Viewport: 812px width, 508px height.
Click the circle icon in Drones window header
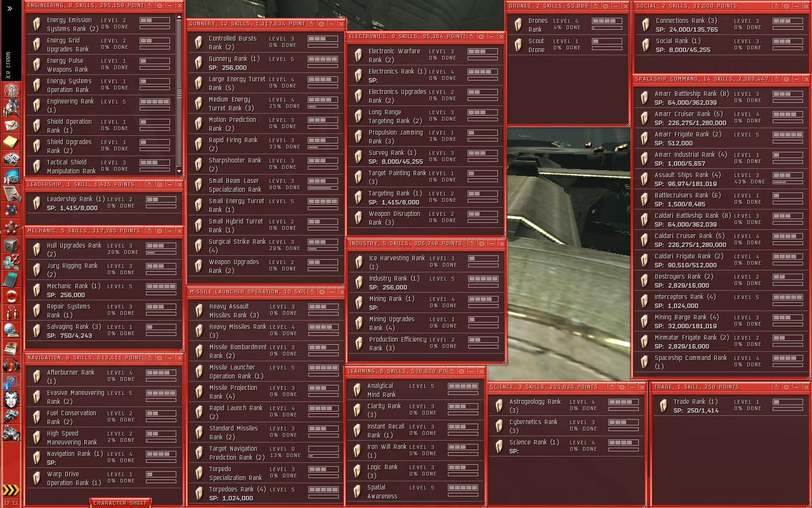click(x=605, y=6)
